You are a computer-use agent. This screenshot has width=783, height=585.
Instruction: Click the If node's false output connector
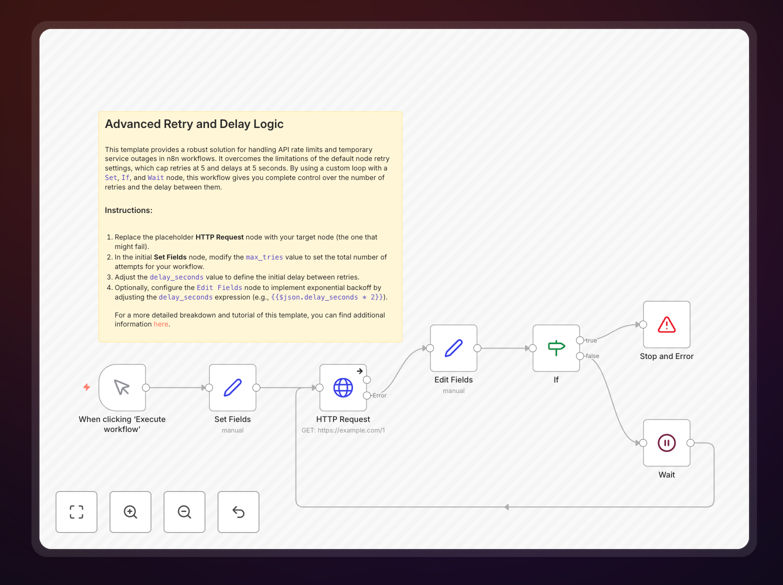coord(580,356)
